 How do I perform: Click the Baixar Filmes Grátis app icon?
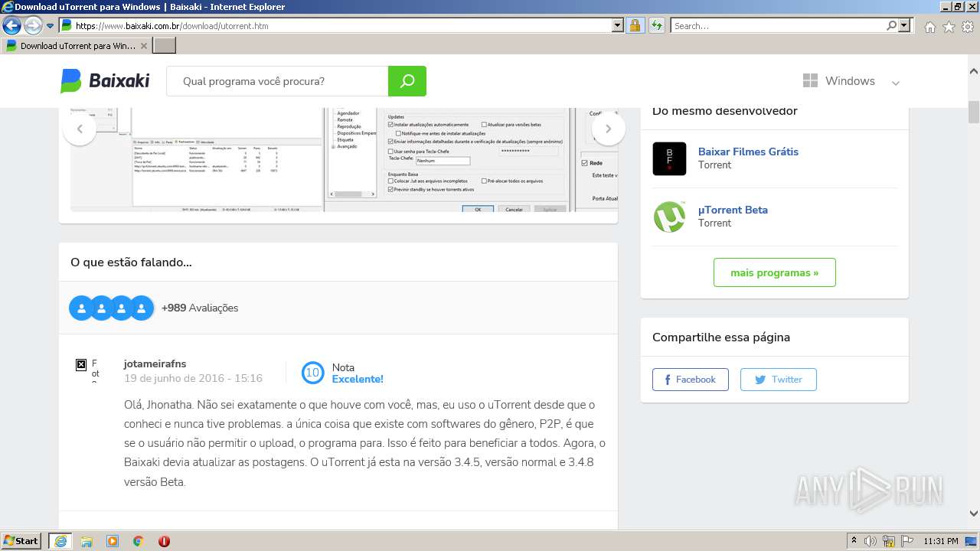[x=669, y=158]
